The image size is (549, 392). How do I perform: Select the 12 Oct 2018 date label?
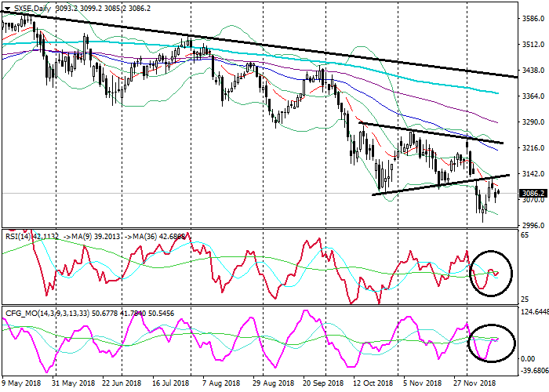tap(372, 383)
